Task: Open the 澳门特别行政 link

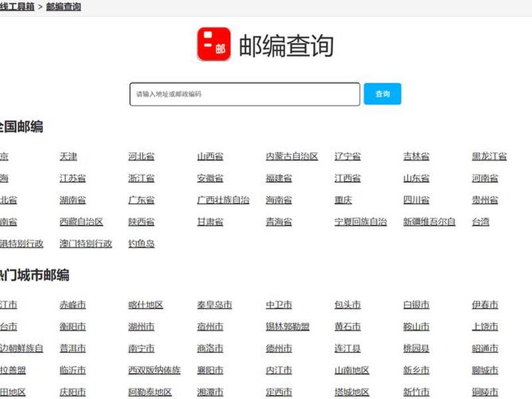Action: 86,243
